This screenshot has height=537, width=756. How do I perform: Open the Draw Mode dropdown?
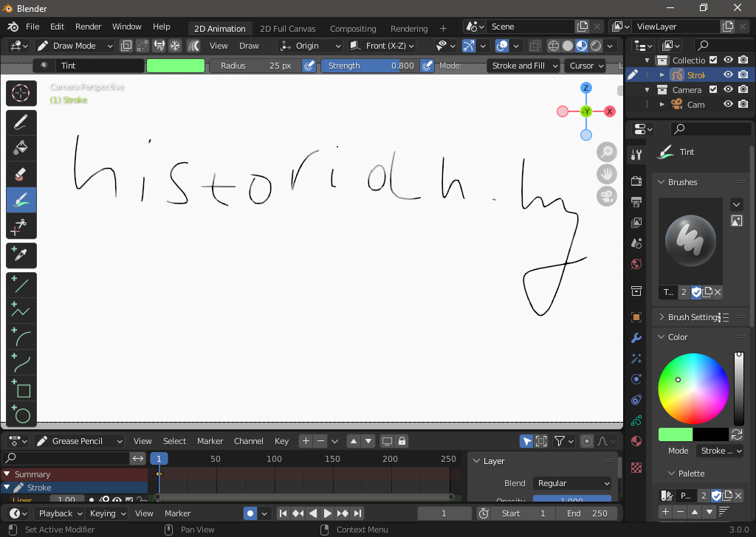coord(75,46)
